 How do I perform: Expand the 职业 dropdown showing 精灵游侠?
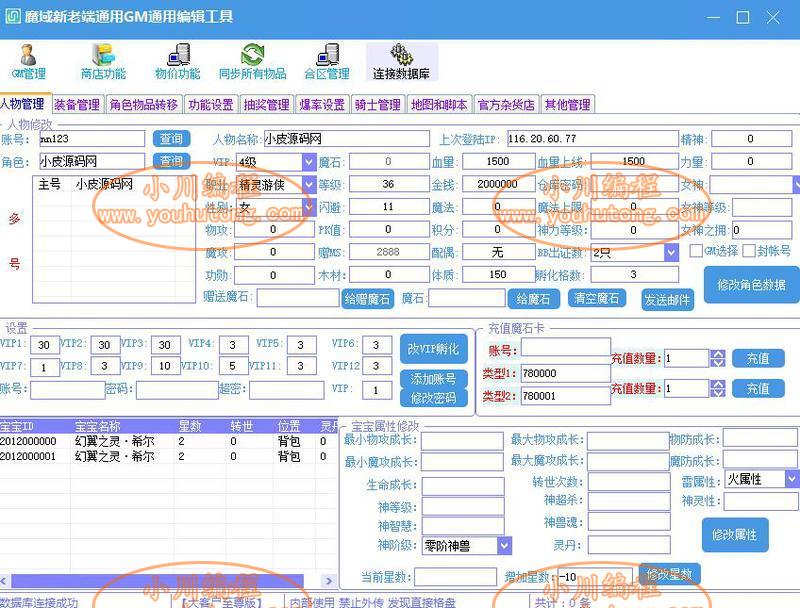(x=309, y=185)
